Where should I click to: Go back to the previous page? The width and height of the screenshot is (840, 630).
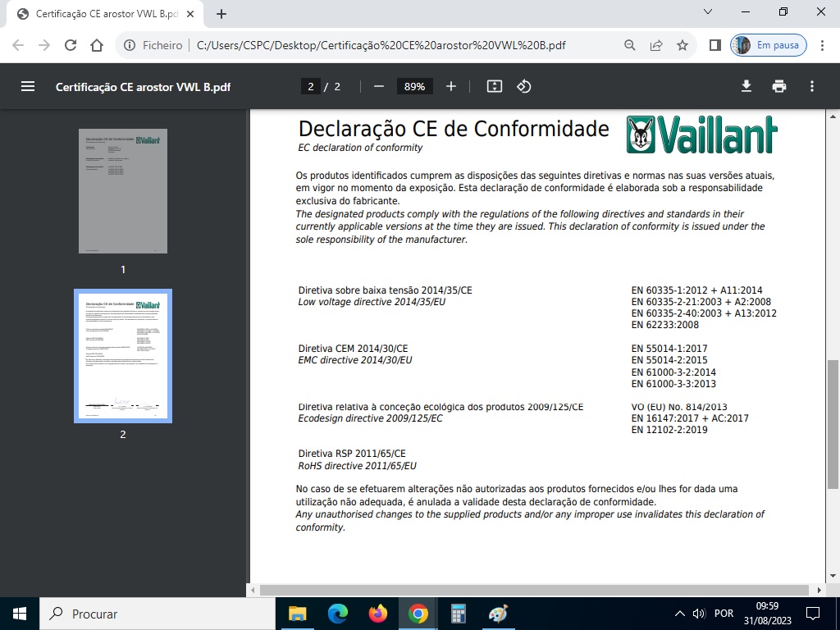(x=18, y=46)
